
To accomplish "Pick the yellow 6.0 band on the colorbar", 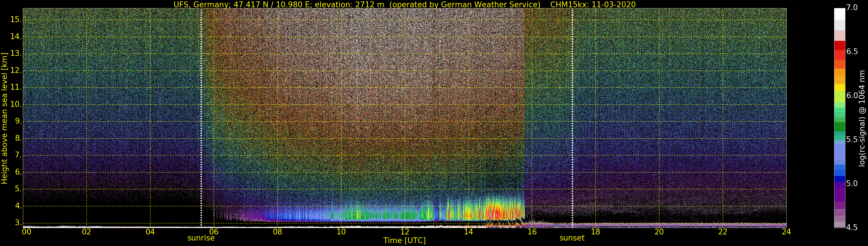I will [839, 88].
